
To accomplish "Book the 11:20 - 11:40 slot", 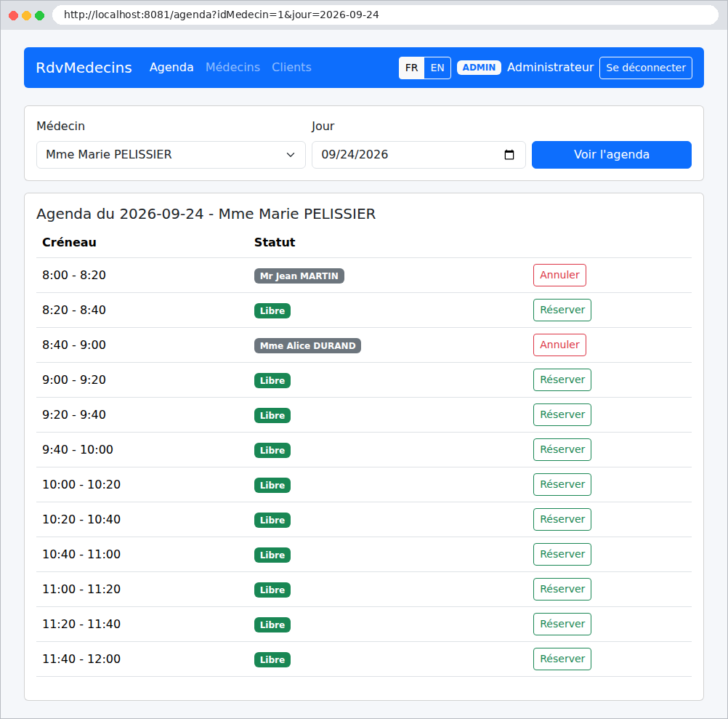I will 562,624.
